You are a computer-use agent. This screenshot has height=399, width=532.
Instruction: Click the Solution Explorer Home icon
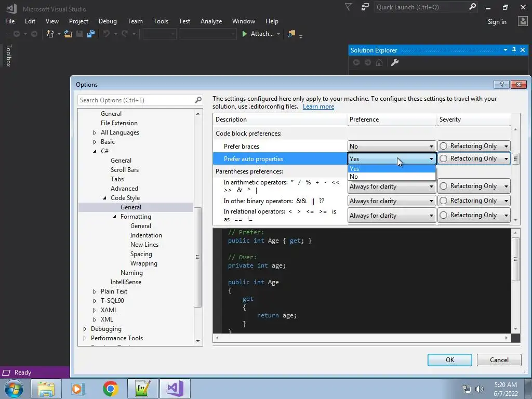pyautogui.click(x=379, y=62)
